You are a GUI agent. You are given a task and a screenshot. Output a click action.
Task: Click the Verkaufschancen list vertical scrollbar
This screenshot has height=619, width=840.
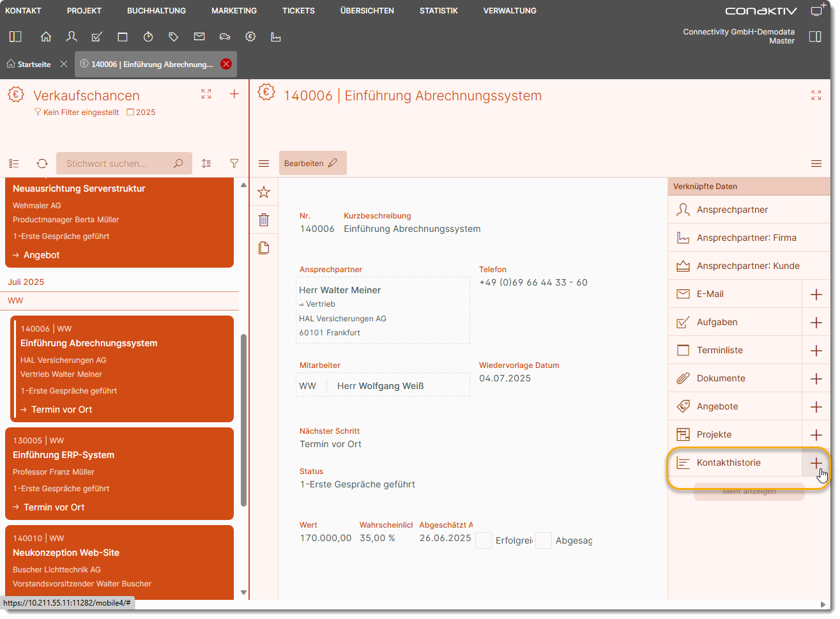(243, 418)
